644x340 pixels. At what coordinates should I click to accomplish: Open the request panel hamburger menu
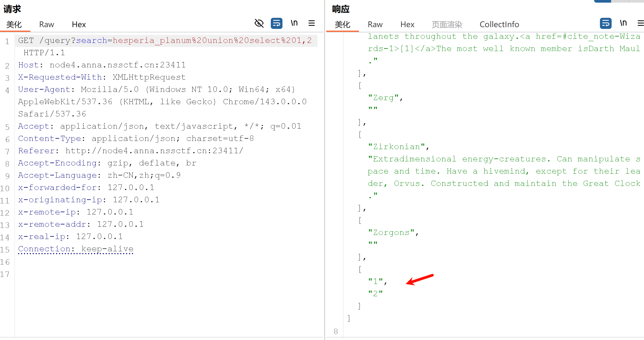point(312,23)
